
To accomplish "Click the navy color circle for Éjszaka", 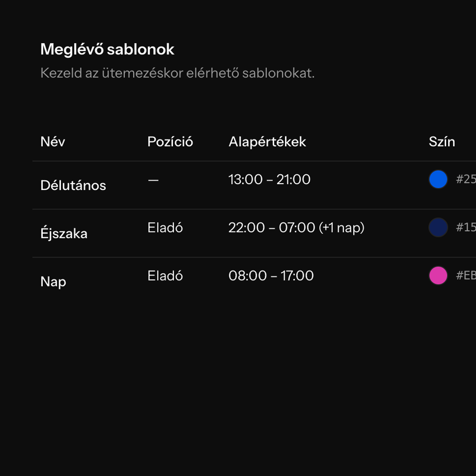I will pyautogui.click(x=437, y=228).
